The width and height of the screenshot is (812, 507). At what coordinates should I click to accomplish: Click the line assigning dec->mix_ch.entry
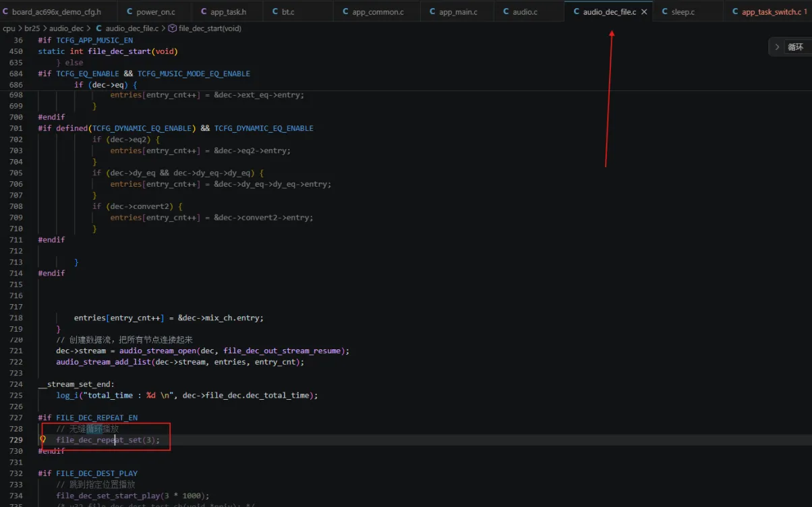[169, 318]
